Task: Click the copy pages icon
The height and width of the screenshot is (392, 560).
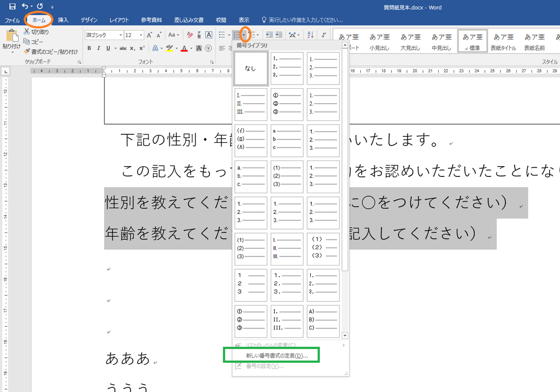Action: (27, 42)
